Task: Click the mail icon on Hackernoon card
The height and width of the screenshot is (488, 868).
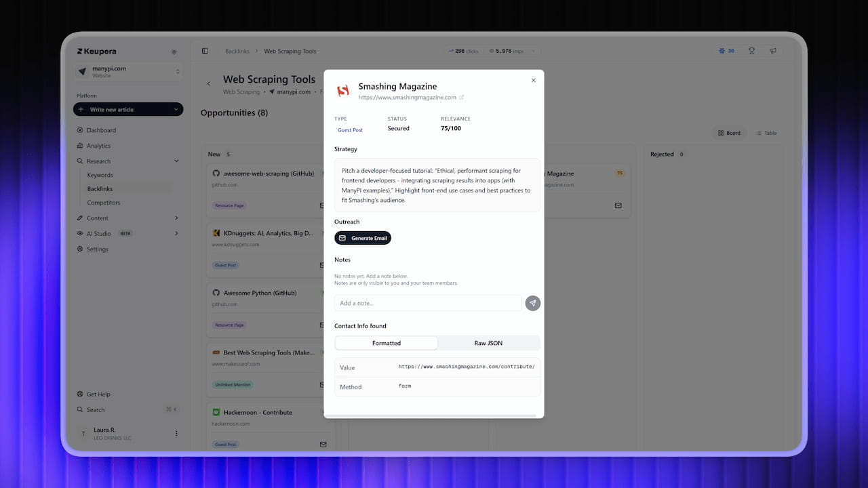Action: coord(323,445)
